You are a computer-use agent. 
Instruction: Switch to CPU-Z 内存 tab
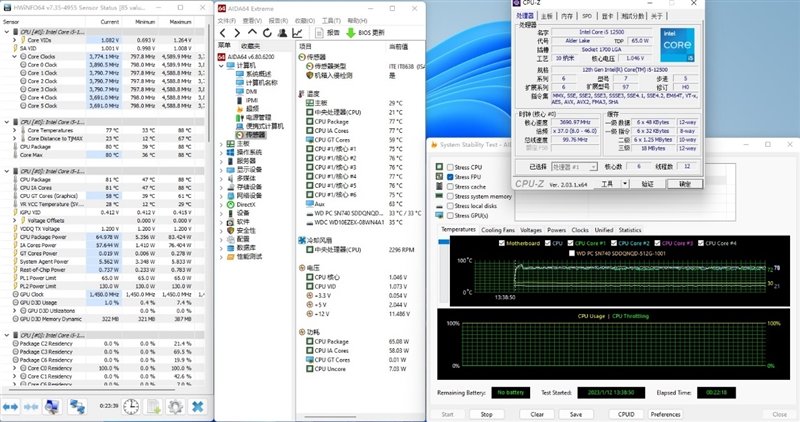pyautogui.click(x=567, y=16)
